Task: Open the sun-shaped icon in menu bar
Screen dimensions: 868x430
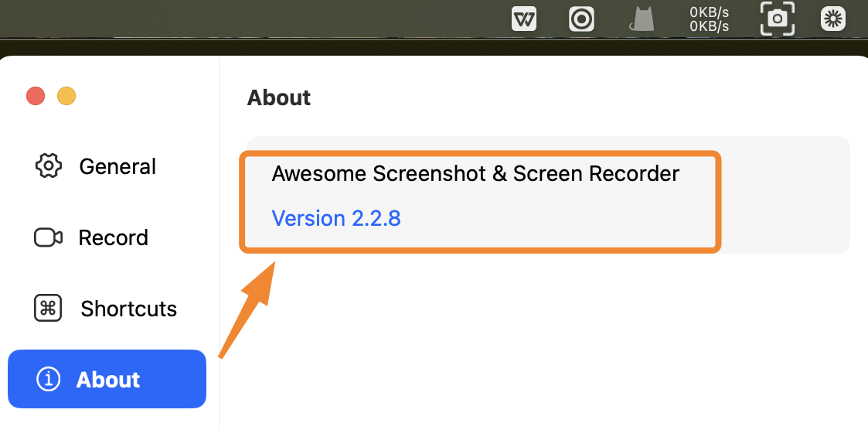Action: coord(833,19)
